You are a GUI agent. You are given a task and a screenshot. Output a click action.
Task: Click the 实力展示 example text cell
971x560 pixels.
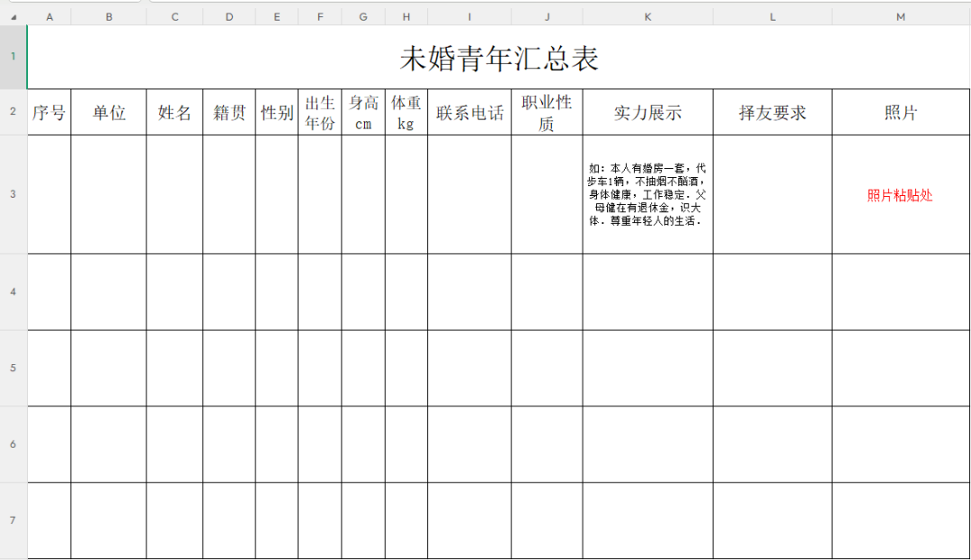647,194
